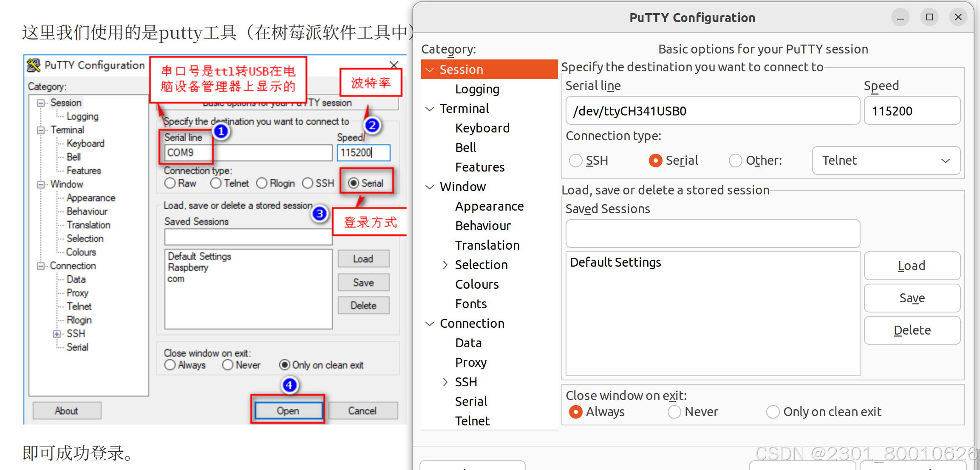
Task: Open the Colours category page
Action: point(477,284)
